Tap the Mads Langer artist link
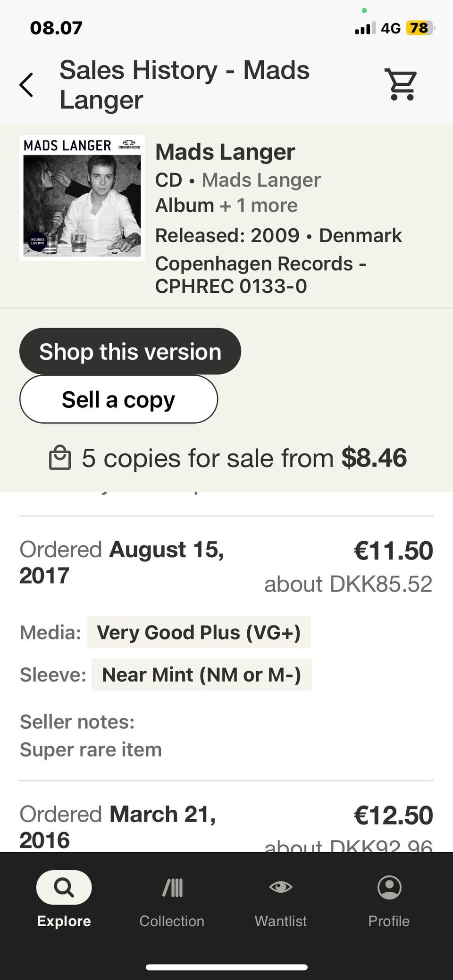The height and width of the screenshot is (980, 453). [261, 180]
